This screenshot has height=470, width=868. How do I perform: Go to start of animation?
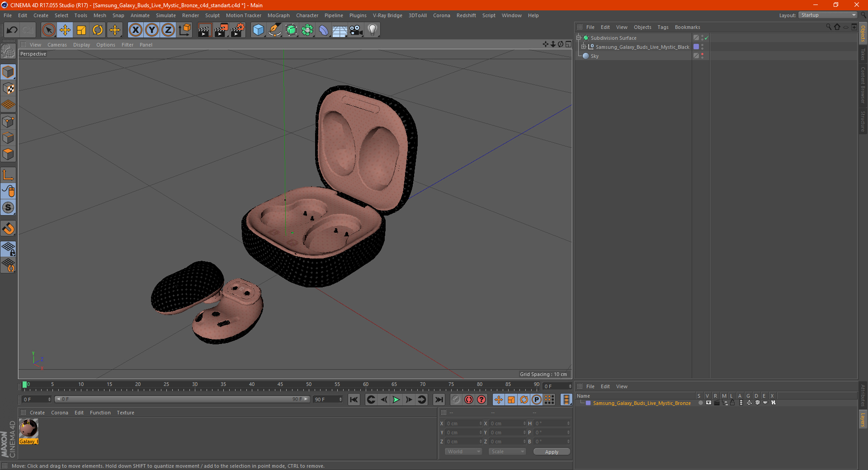[x=354, y=399]
